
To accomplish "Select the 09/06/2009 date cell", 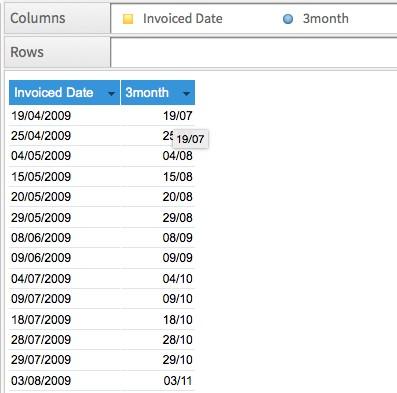I will [x=64, y=258].
